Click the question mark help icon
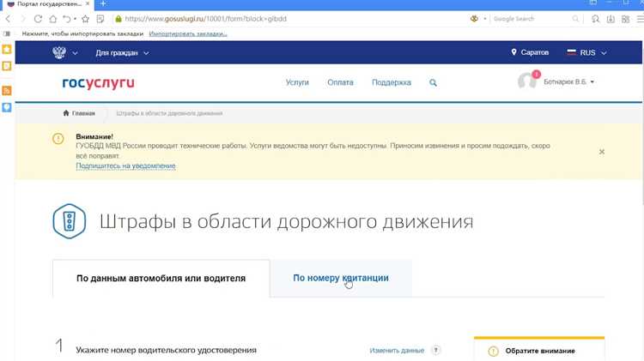The width and height of the screenshot is (644, 361). pos(435,351)
